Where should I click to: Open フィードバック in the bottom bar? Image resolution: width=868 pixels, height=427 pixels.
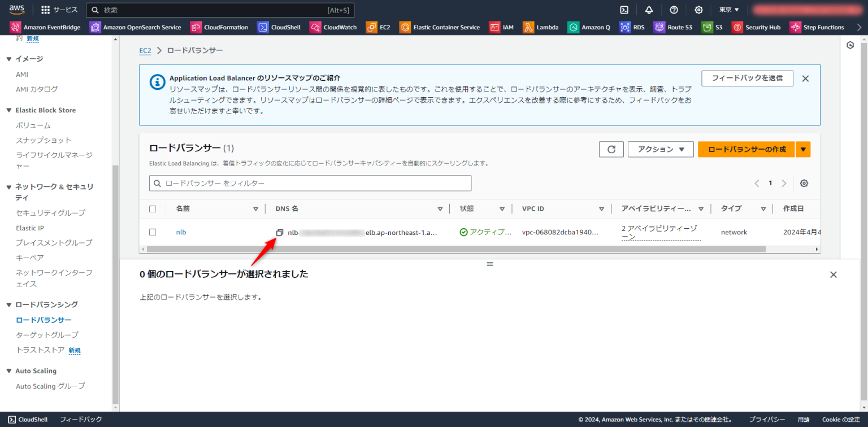[x=80, y=419]
